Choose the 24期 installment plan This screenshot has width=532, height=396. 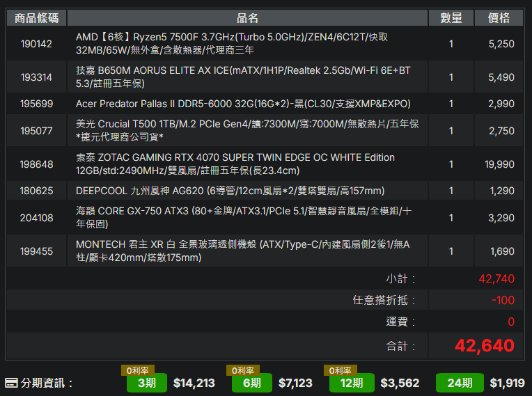(460, 383)
